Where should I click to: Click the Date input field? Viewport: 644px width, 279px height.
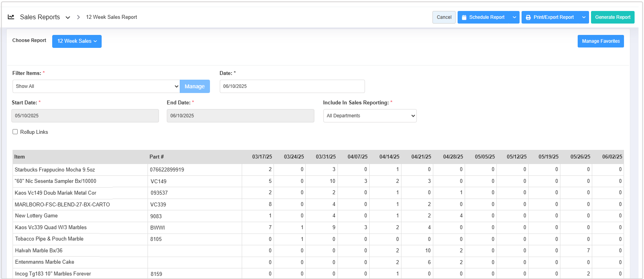(x=292, y=86)
